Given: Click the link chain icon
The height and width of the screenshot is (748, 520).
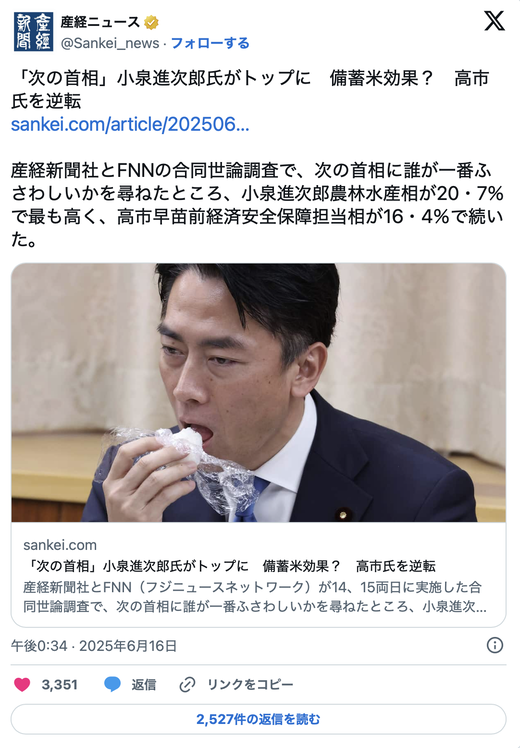Looking at the screenshot, I should [x=187, y=685].
